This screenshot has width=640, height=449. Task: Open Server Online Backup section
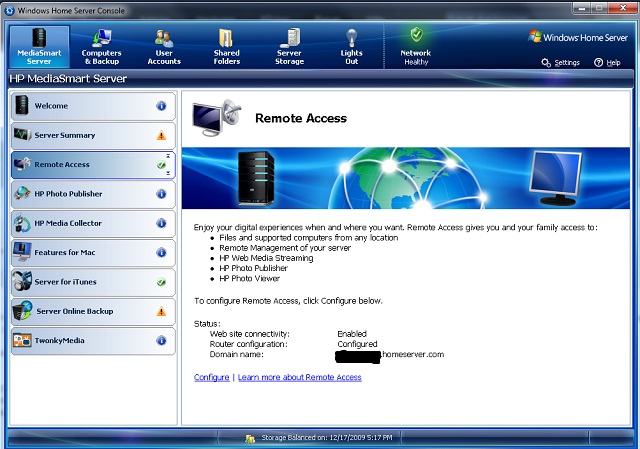pos(93,311)
